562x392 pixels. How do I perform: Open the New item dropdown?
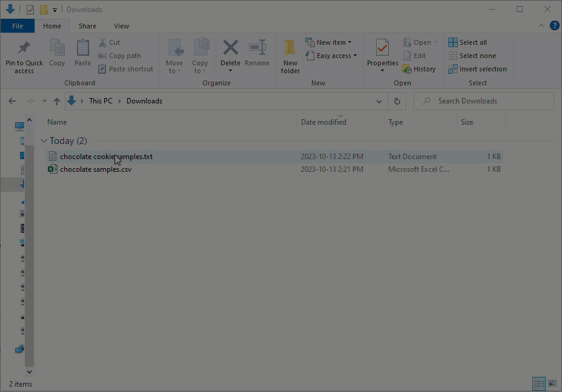tap(329, 42)
